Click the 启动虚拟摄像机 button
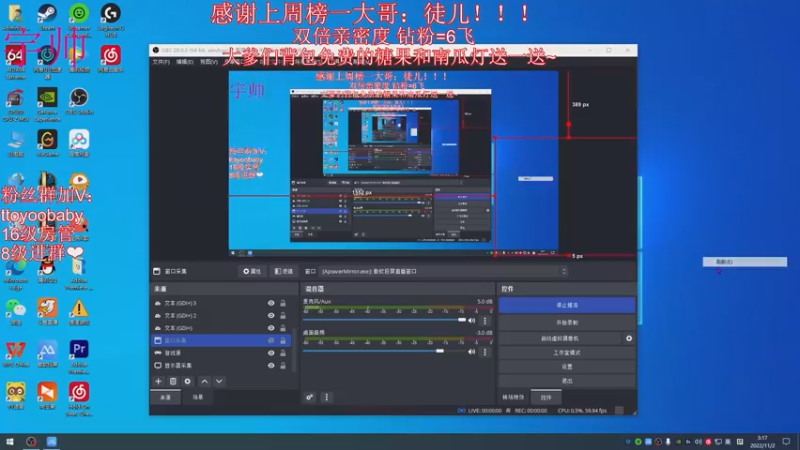The height and width of the screenshot is (450, 800). pyautogui.click(x=560, y=338)
